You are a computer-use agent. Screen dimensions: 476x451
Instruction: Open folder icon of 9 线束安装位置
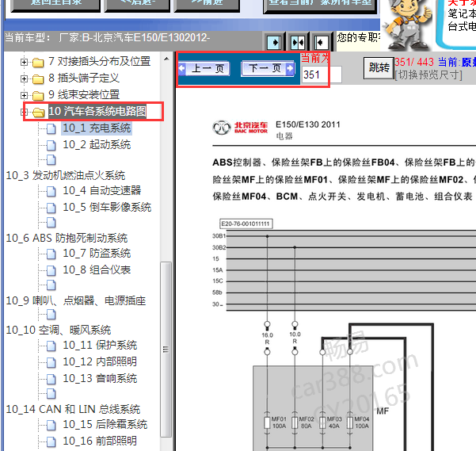point(38,96)
